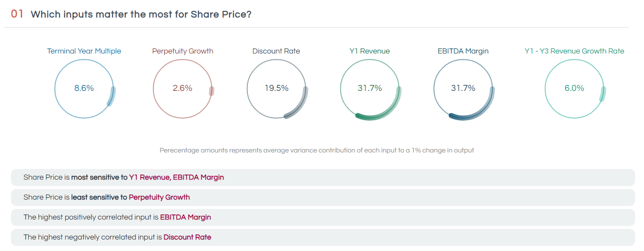The height and width of the screenshot is (251, 644).
Task: Click the 8.6% value inside the gauge
Action: click(x=84, y=88)
